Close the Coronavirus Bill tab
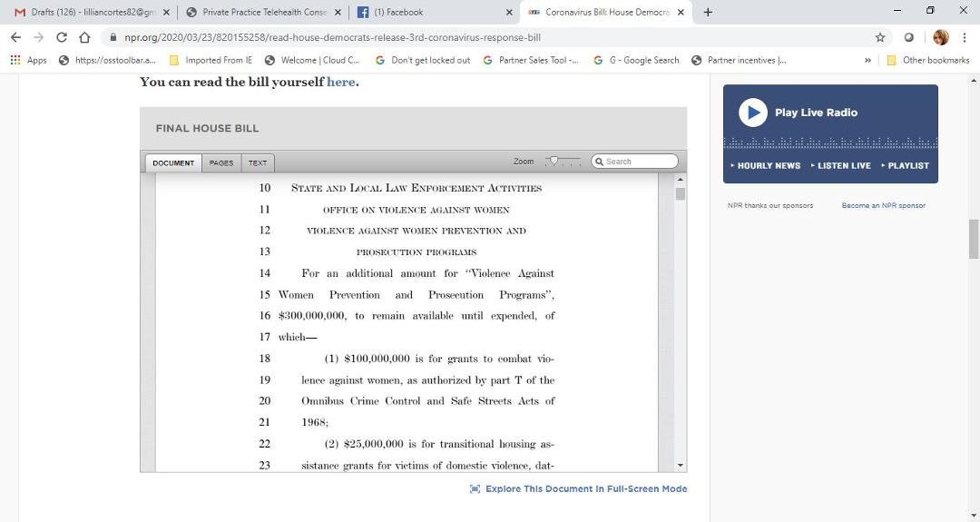Screen dimensions: 980x522 click(681, 12)
